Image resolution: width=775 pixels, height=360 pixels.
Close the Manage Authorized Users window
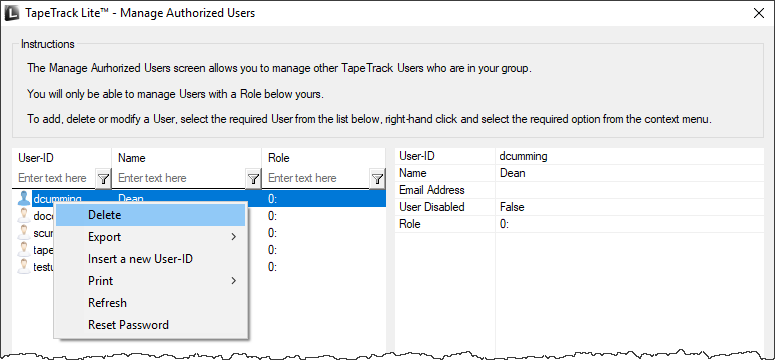(759, 13)
